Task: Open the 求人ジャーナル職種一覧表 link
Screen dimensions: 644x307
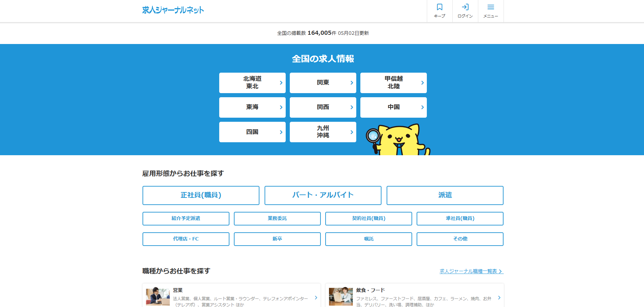Action: pos(471,272)
